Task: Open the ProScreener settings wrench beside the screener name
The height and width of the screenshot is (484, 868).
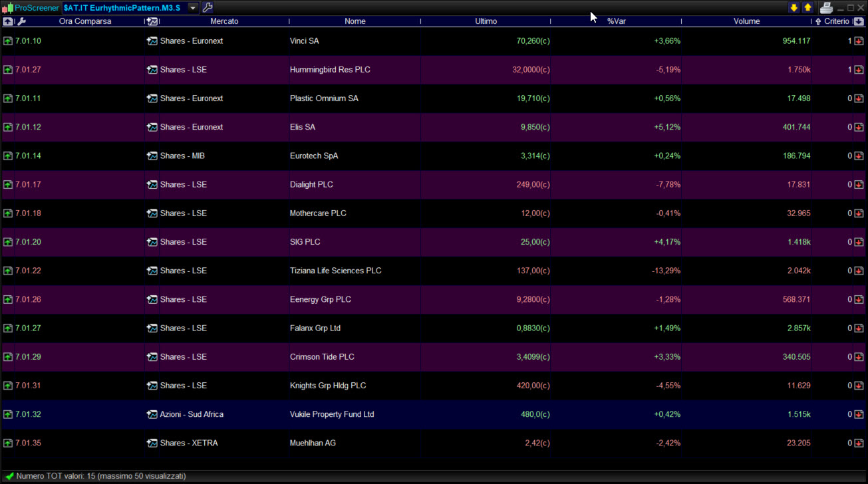Action: click(x=207, y=8)
